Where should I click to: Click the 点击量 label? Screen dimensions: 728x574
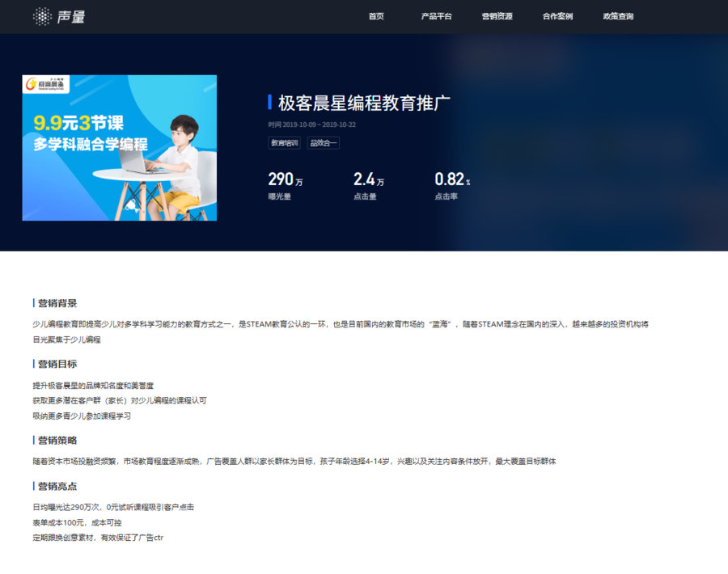365,196
